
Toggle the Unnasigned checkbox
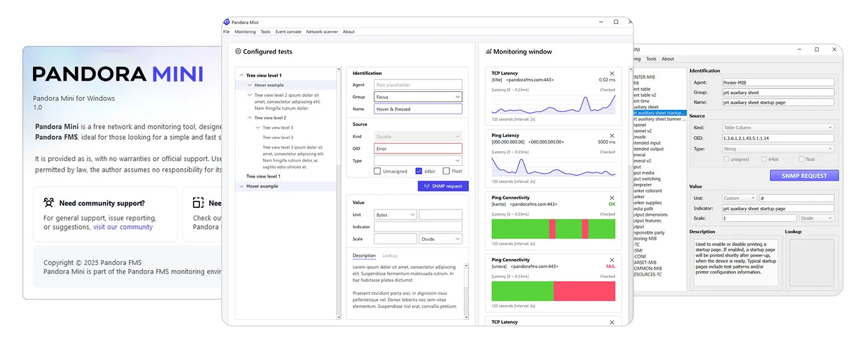[x=378, y=171]
